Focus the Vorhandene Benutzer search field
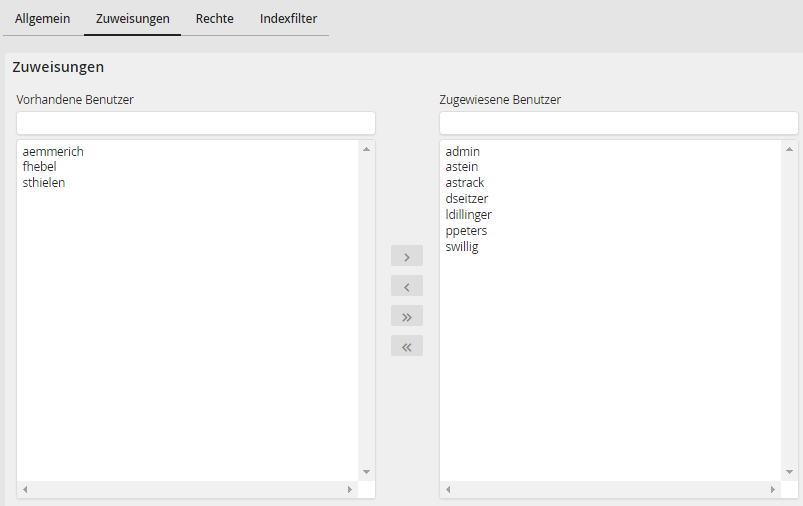 196,123
